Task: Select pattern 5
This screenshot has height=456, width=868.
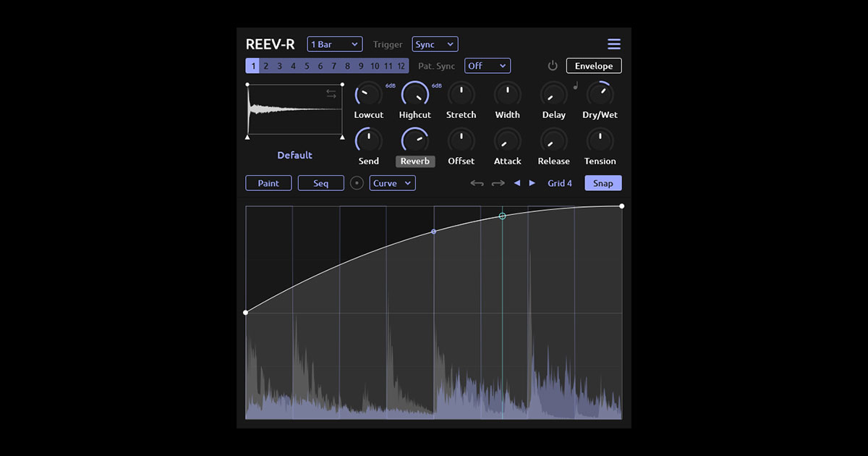Action: click(x=307, y=66)
